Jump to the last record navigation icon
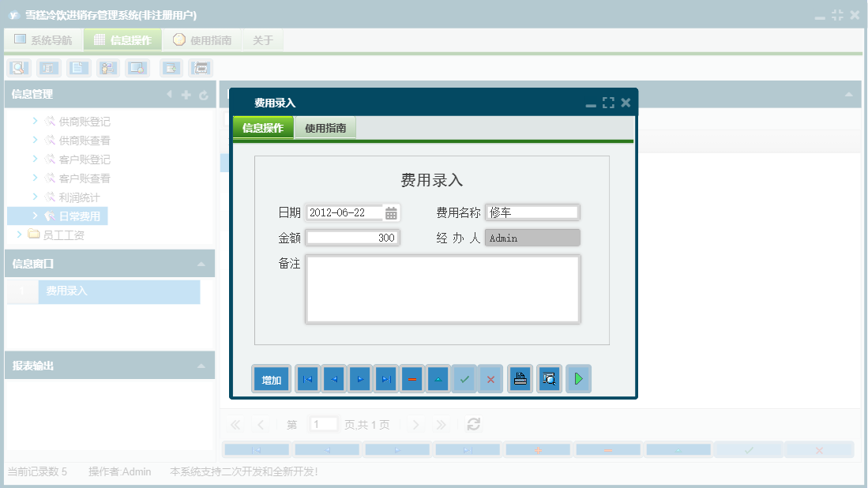868x488 pixels. 386,379
